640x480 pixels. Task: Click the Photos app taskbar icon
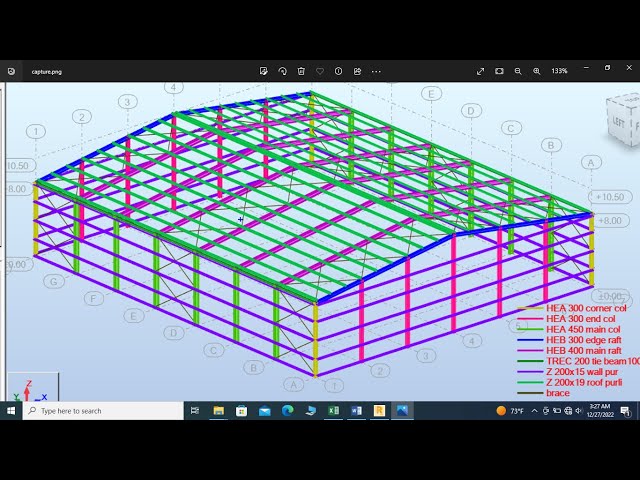402,411
